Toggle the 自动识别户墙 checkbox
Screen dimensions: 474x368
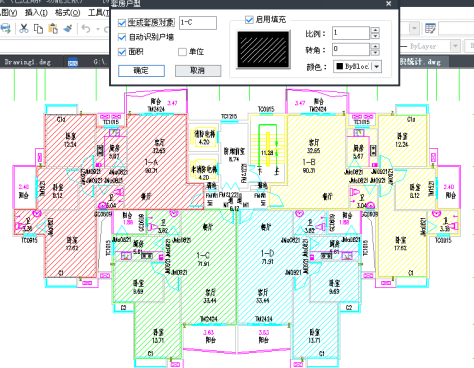(x=122, y=37)
